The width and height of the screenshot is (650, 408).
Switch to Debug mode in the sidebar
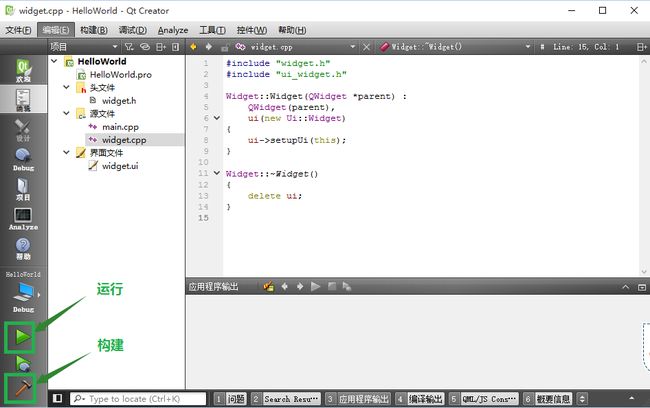point(23,159)
